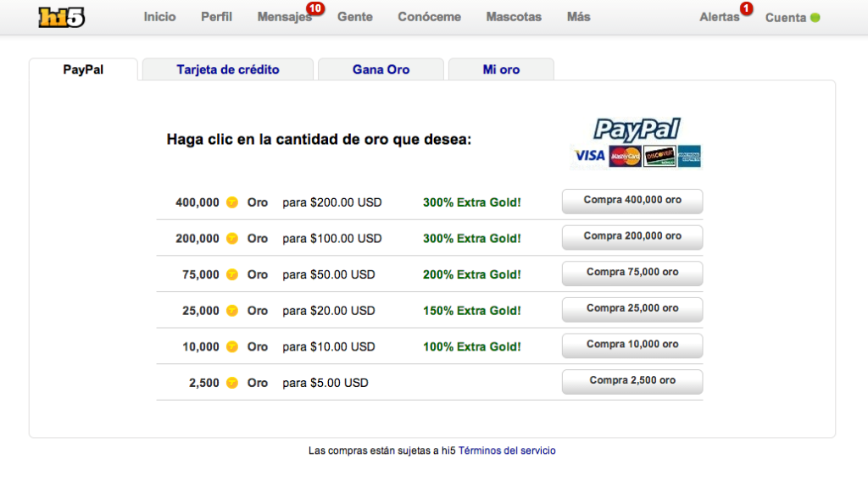
Task: Switch to the Tarjeta de crédito tab
Action: point(227,69)
